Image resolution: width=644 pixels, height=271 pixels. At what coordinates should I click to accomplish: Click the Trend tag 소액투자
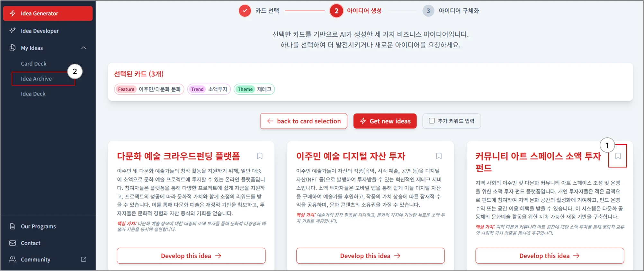click(x=209, y=89)
